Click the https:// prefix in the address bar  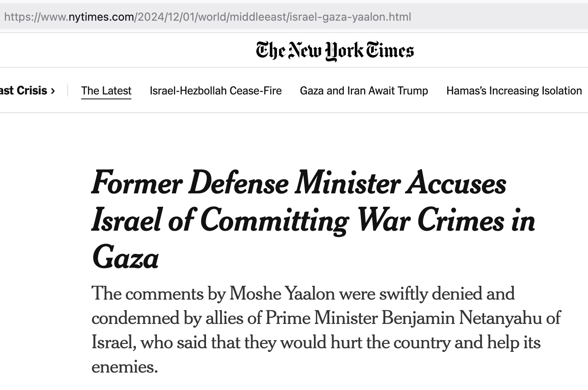coord(20,17)
